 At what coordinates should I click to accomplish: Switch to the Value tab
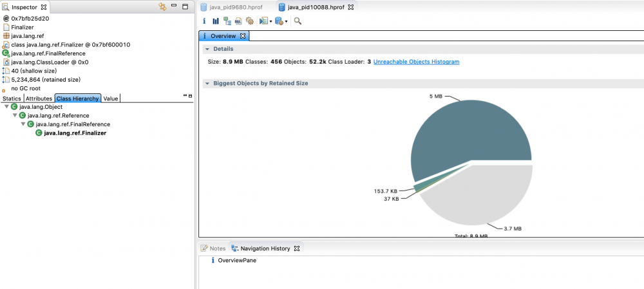tap(111, 98)
